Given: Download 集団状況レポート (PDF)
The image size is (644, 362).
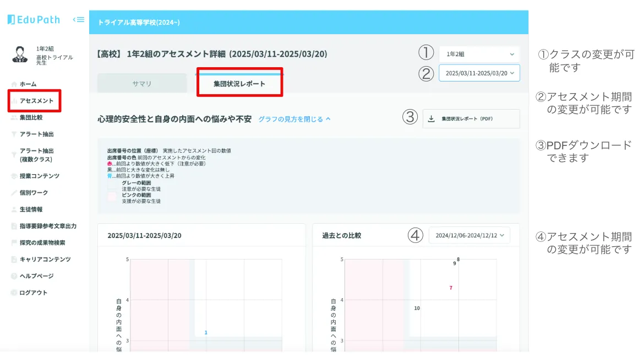Looking at the screenshot, I should point(471,119).
